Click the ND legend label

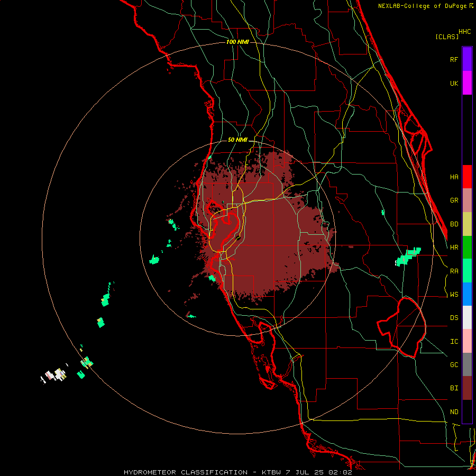454,412
